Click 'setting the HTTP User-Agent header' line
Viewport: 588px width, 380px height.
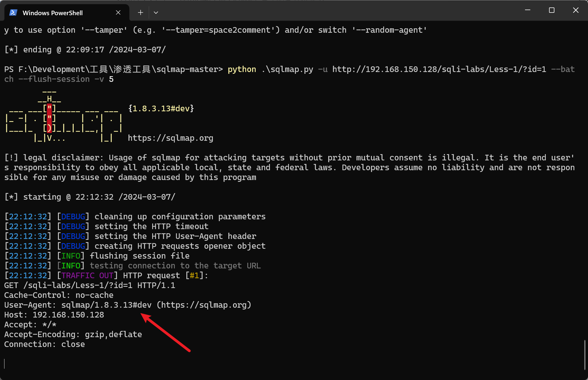130,236
